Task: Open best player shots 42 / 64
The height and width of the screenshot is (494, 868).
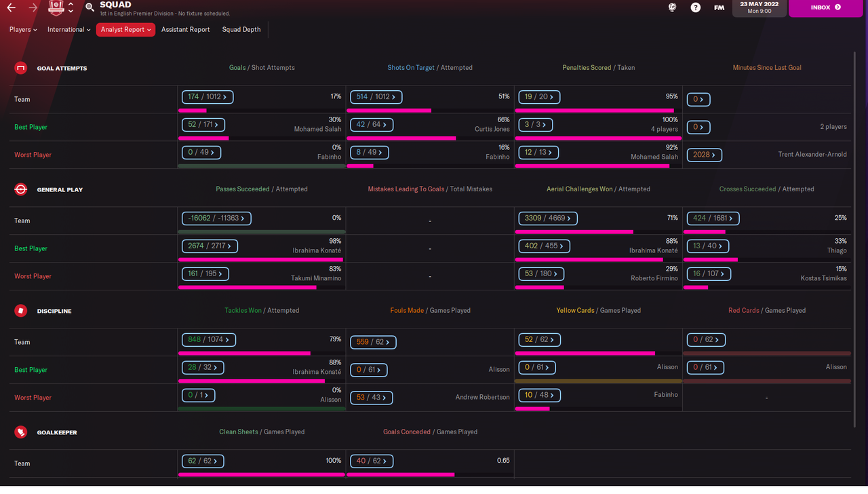Action: (372, 125)
